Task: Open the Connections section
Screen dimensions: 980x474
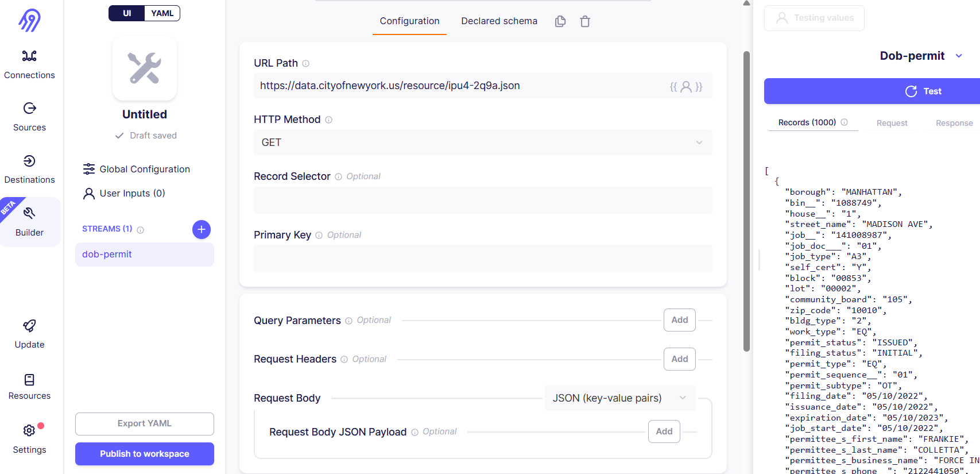Action: 29,64
